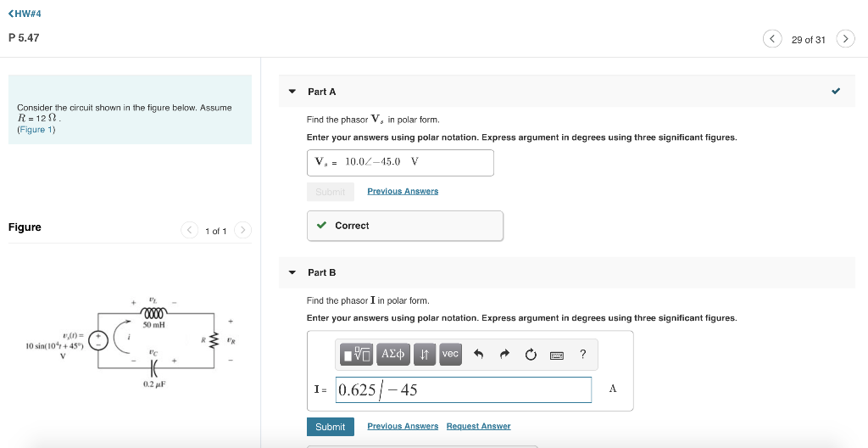Submit the Part B answer
This screenshot has height=448, width=868.
pyautogui.click(x=331, y=427)
